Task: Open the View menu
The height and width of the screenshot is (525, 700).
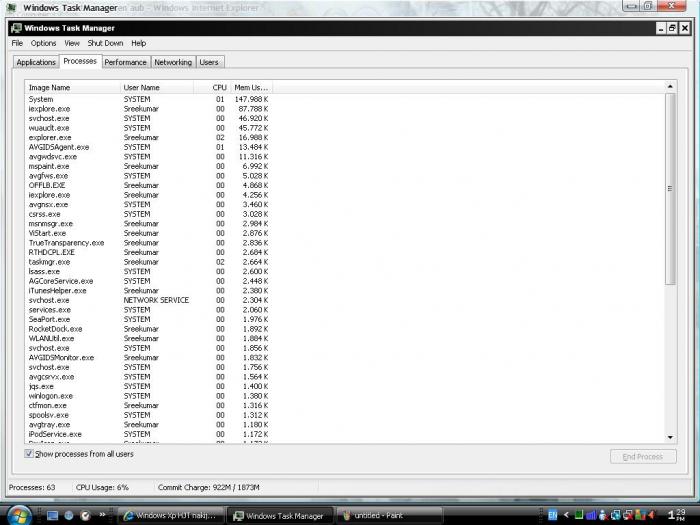Action: pos(72,43)
